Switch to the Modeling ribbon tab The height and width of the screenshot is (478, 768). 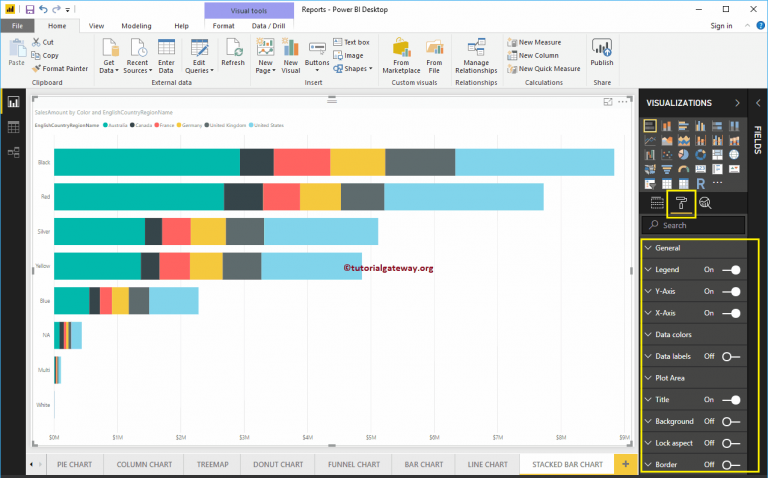point(136,25)
